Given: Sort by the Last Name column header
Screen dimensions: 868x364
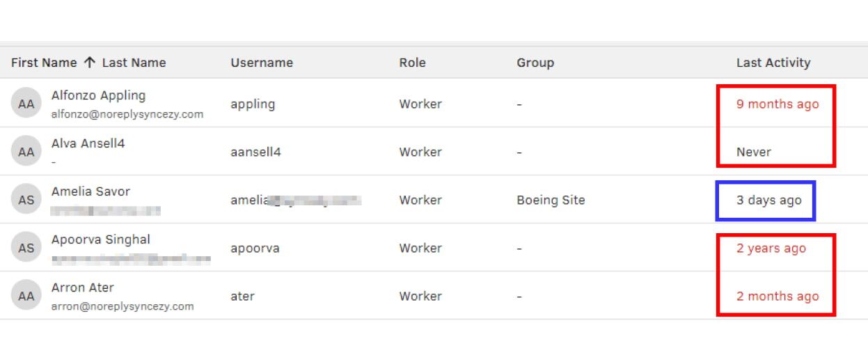Looking at the screenshot, I should [134, 63].
